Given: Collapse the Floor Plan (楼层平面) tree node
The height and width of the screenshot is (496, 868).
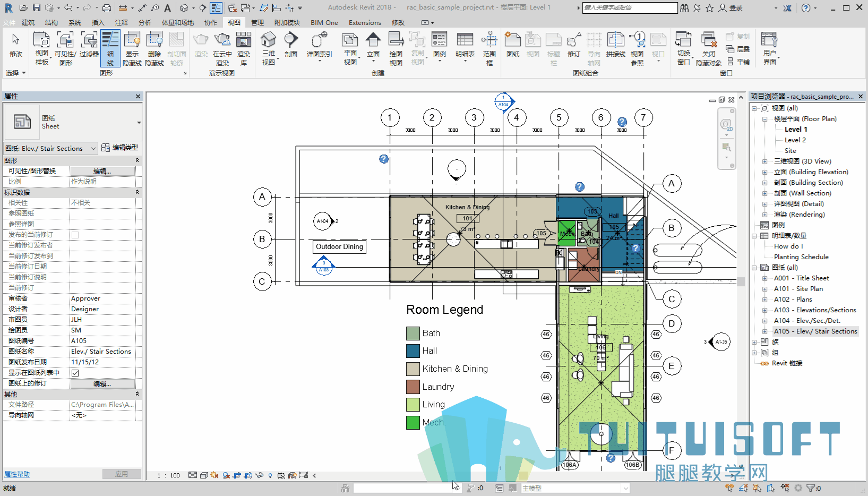Looking at the screenshot, I should [x=764, y=119].
